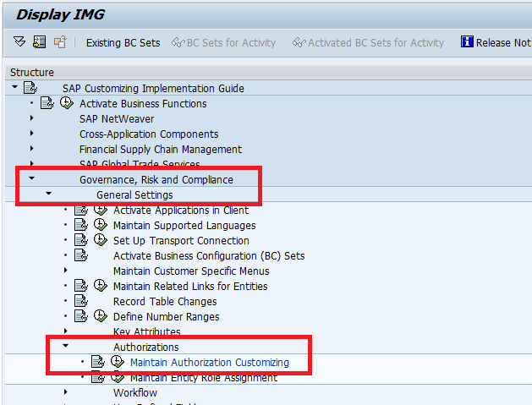Collapse Authorizations node

coord(65,346)
